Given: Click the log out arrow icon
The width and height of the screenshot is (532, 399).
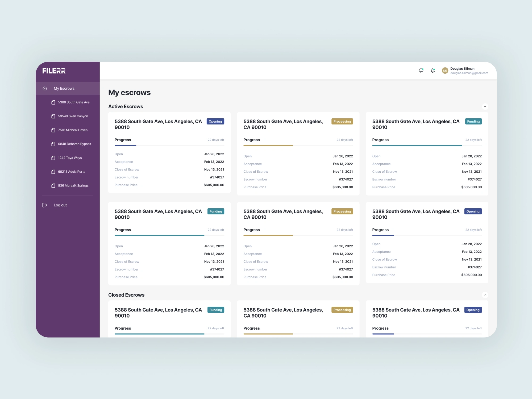Looking at the screenshot, I should tap(45, 205).
